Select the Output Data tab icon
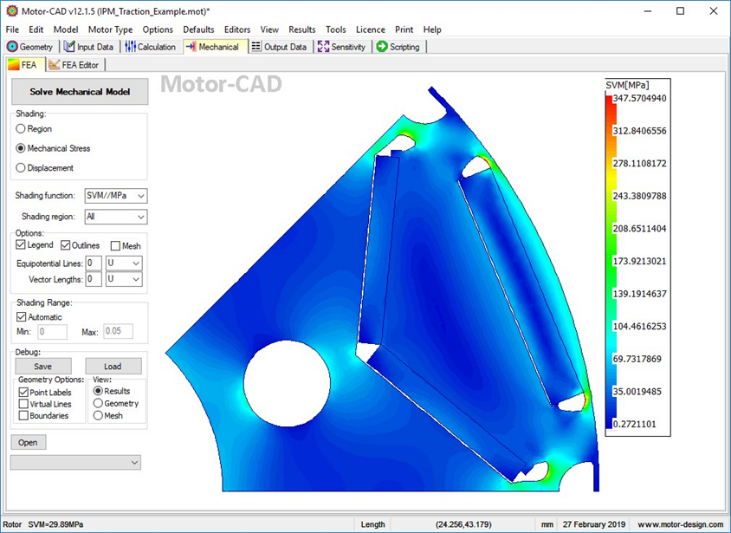The width and height of the screenshot is (731, 533). tap(257, 47)
